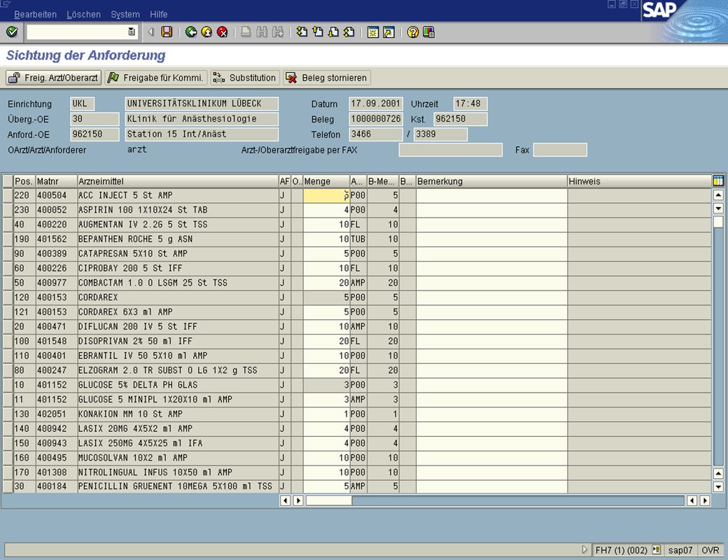Click the Find next binoculars icon
This screenshot has width=728, height=560.
(x=278, y=31)
